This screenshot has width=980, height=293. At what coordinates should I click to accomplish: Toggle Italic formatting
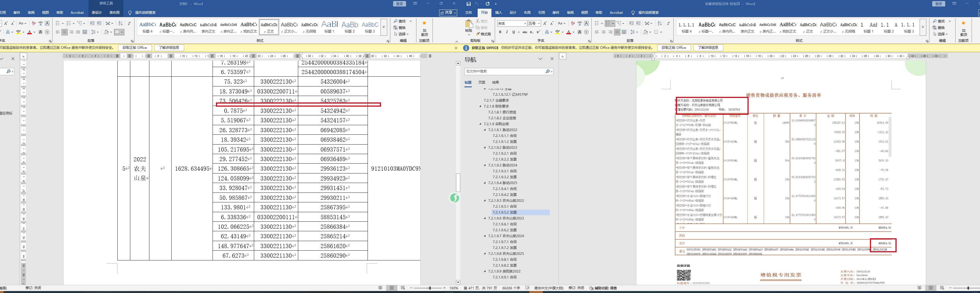click(507, 32)
